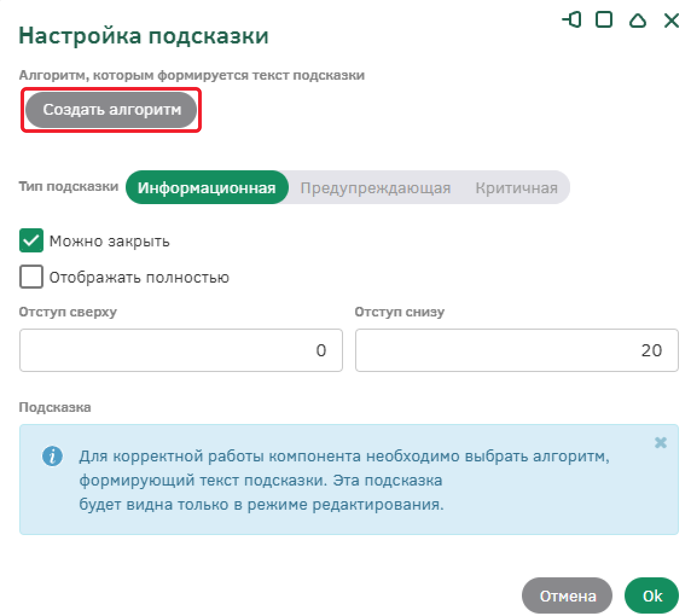Maximize the dialog with the square icon
Image resolution: width=691 pixels, height=616 pixels.
pos(604,20)
